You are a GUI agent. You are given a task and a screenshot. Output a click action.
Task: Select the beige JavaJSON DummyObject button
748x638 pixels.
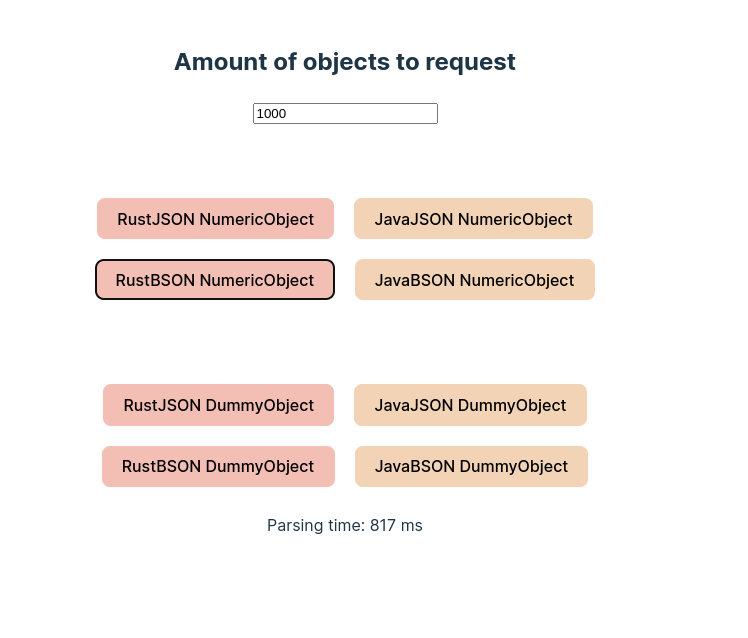[x=470, y=405]
